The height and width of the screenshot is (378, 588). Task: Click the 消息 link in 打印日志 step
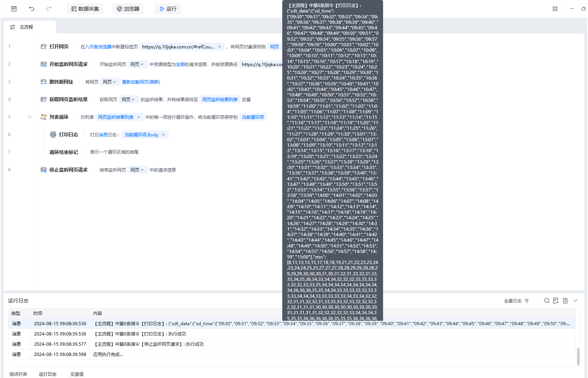coord(103,135)
